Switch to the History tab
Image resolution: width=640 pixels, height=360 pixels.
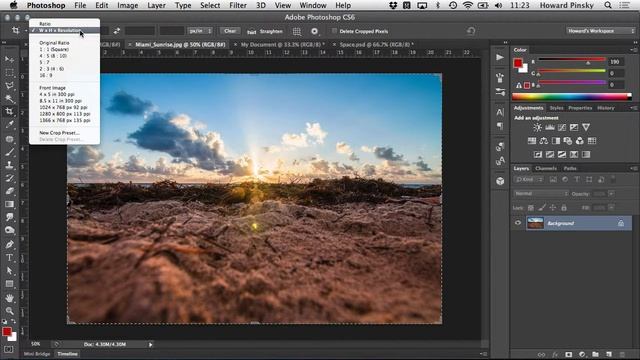point(606,108)
